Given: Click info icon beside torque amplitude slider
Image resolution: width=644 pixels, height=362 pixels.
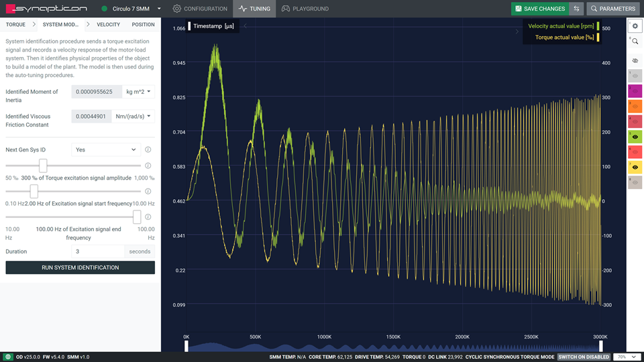Looking at the screenshot, I should coord(148,166).
